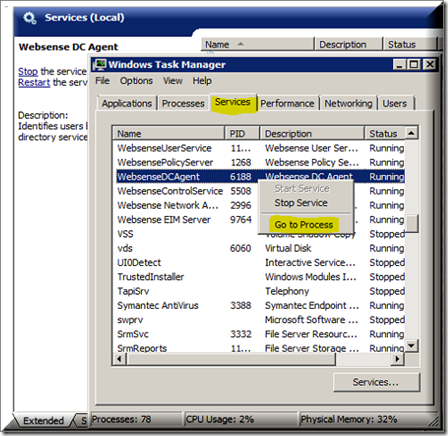The image size is (448, 436).
Task: Select the Extended tab in Services console
Action: point(43,421)
